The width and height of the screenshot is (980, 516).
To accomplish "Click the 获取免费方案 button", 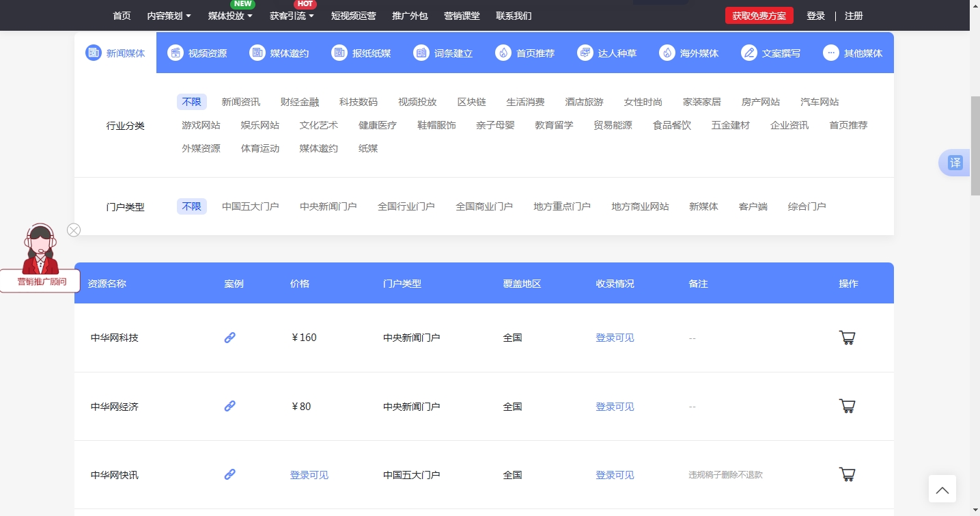I will pos(759,15).
